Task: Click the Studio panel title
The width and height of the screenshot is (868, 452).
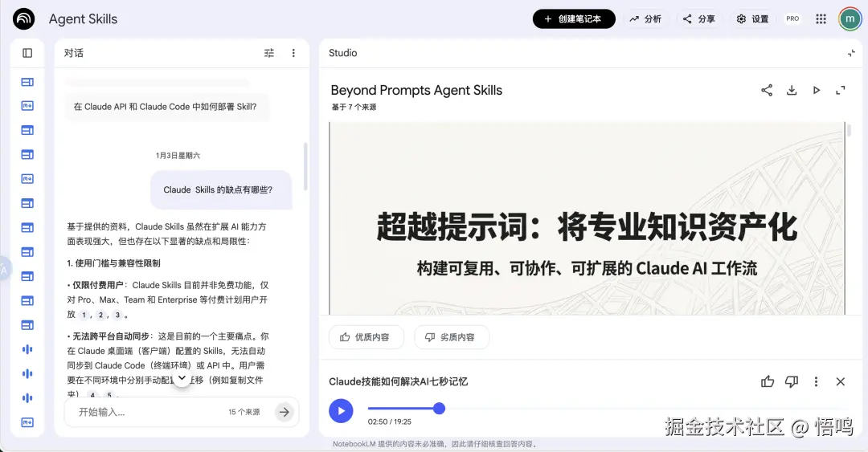Action: point(342,53)
